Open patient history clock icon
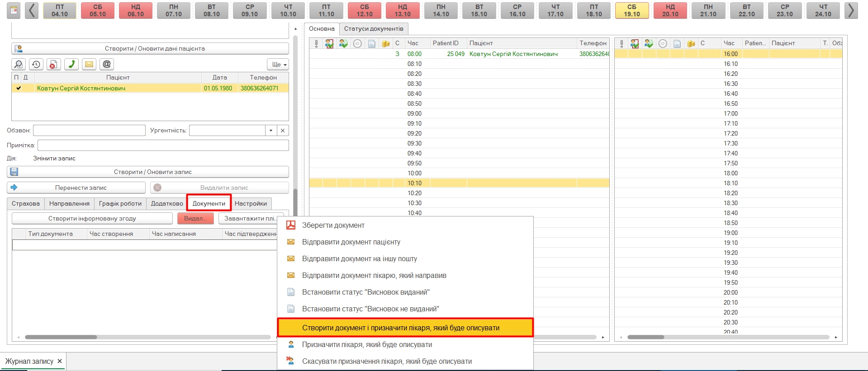Image resolution: width=868 pixels, height=371 pixels. (36, 64)
